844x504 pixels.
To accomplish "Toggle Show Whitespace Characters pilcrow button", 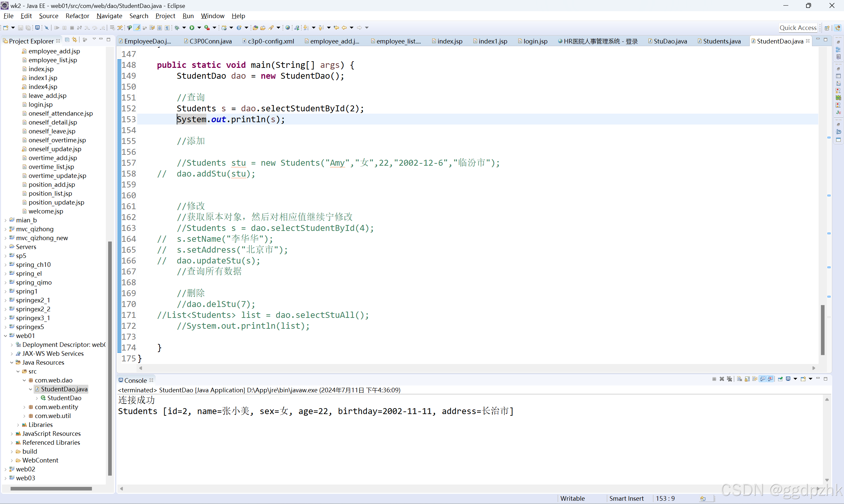I will pos(167,28).
